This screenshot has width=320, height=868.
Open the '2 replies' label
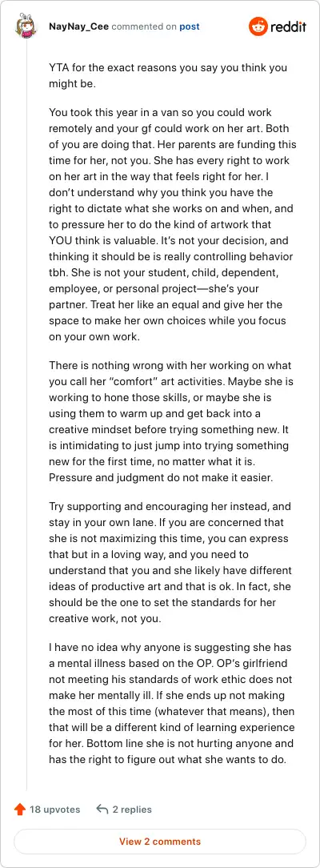[x=132, y=810]
